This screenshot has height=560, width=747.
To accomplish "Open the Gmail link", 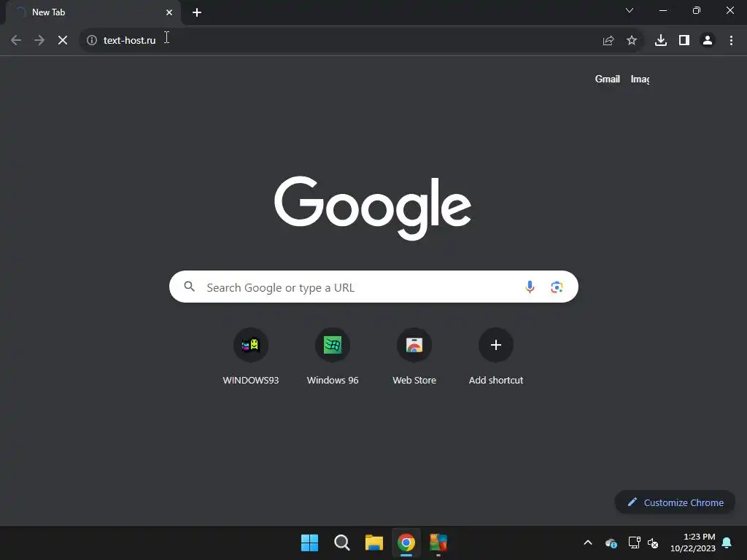I will (x=608, y=79).
